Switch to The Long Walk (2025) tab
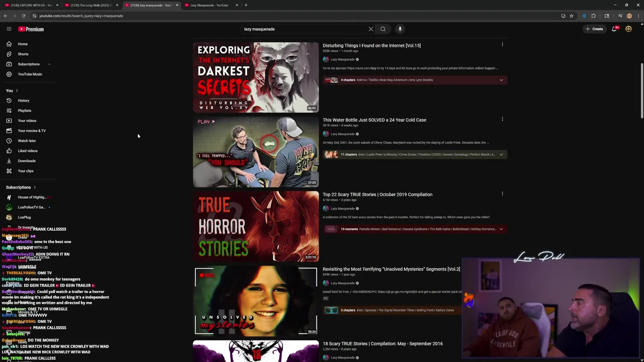644x362 pixels. [x=91, y=5]
